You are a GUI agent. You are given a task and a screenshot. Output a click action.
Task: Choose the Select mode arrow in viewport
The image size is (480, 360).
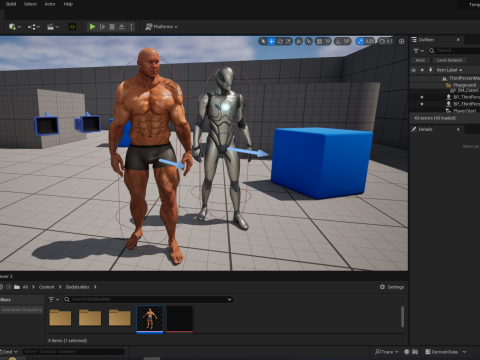[x=263, y=41]
